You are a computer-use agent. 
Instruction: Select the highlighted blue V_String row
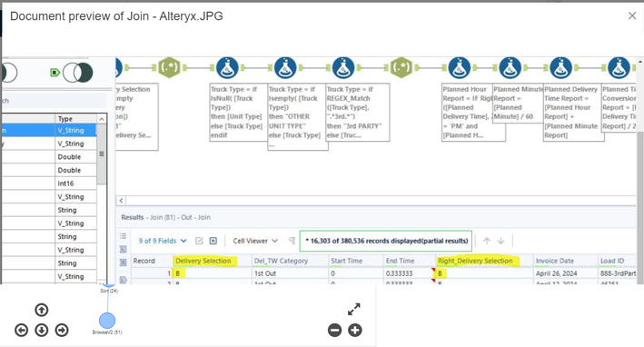tap(48, 130)
